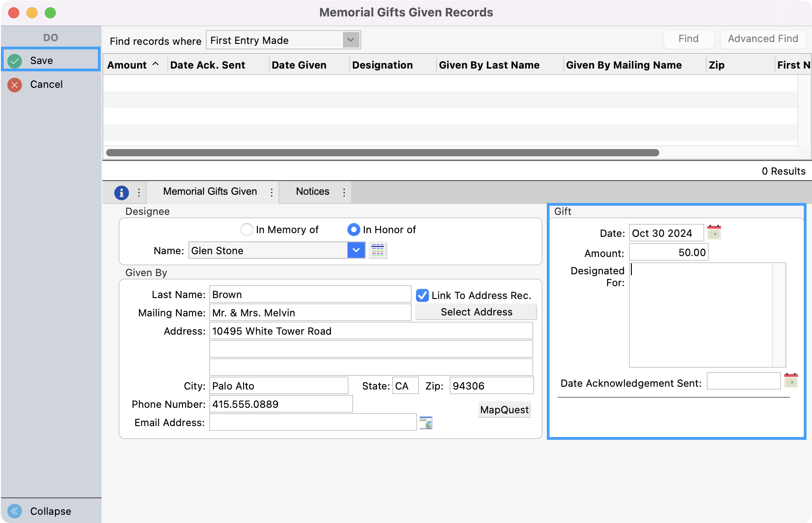This screenshot has width=812, height=523.
Task: Open calendar for Date Acknowledgement Sent
Action: click(791, 381)
